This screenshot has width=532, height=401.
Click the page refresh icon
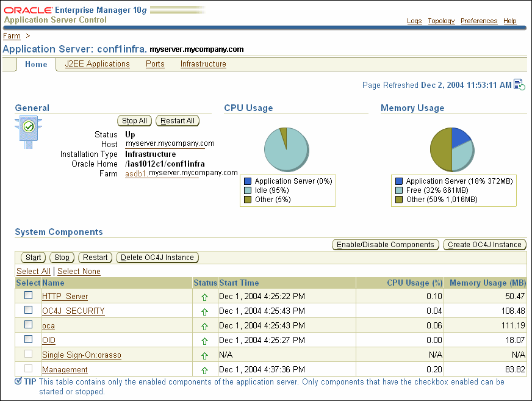519,85
